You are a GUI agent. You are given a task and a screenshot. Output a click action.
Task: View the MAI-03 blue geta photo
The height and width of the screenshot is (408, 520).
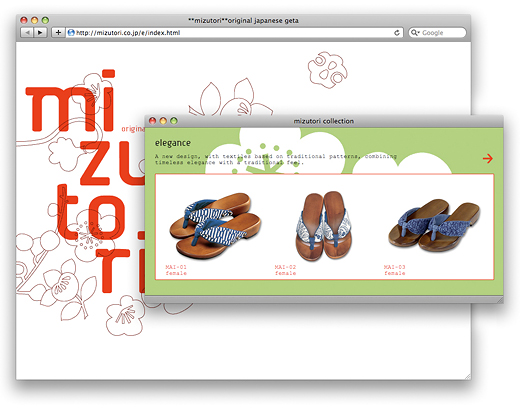(434, 225)
